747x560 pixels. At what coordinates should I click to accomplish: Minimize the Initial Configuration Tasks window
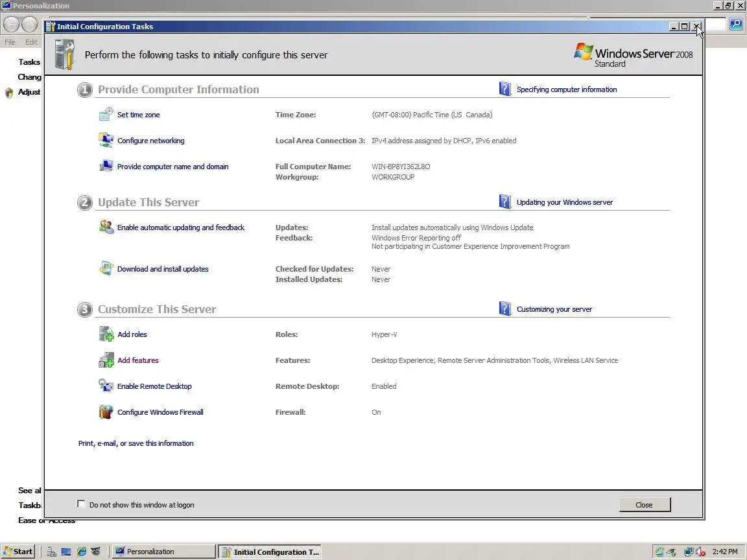pyautogui.click(x=674, y=26)
